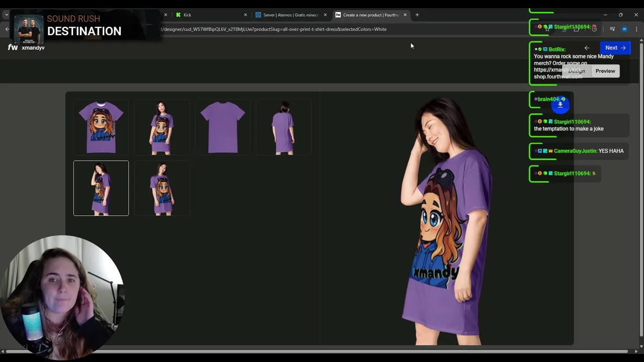
Task: Open the browser profile avatar
Action: (624, 29)
